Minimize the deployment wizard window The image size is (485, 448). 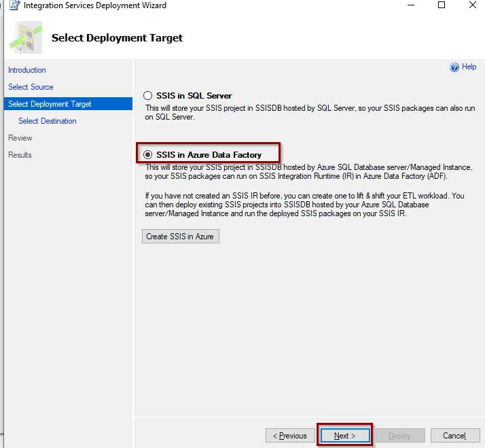tap(411, 5)
